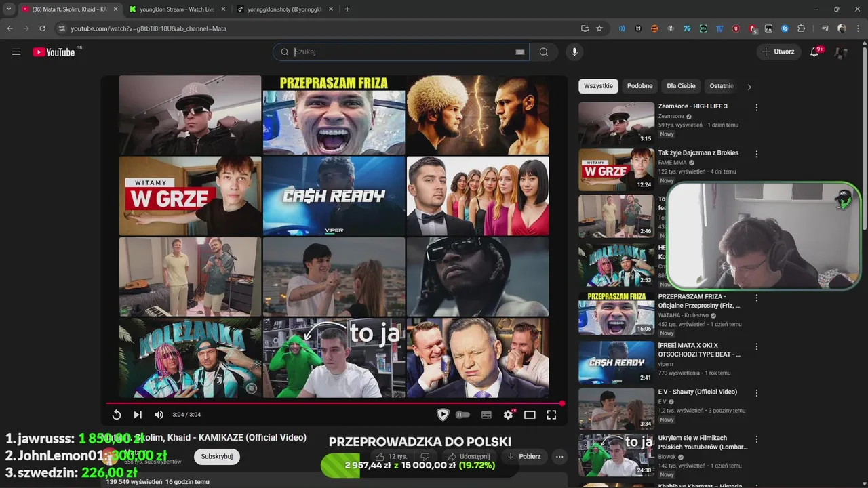The image size is (868, 488).
Task: Select the Wszystkie filter chip
Action: 598,86
